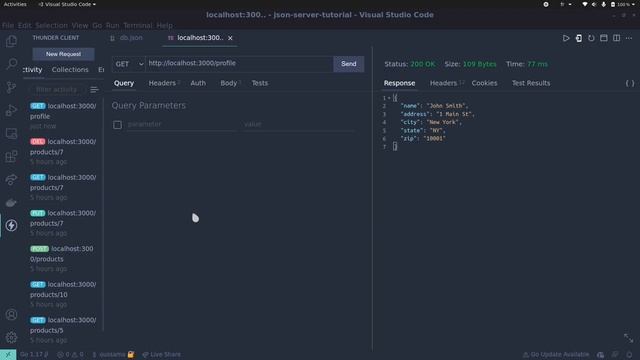Select the Tests tab
Screen dimensions: 640x360
[x=260, y=83]
